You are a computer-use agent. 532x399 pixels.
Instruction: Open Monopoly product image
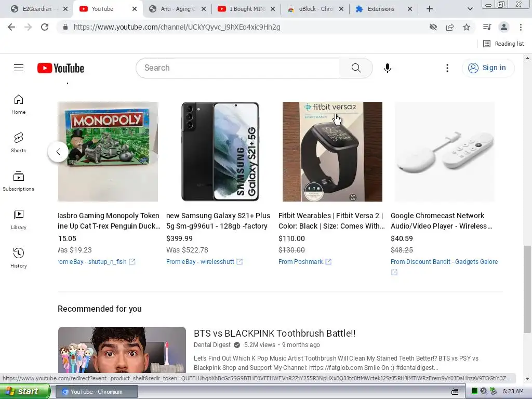point(108,152)
